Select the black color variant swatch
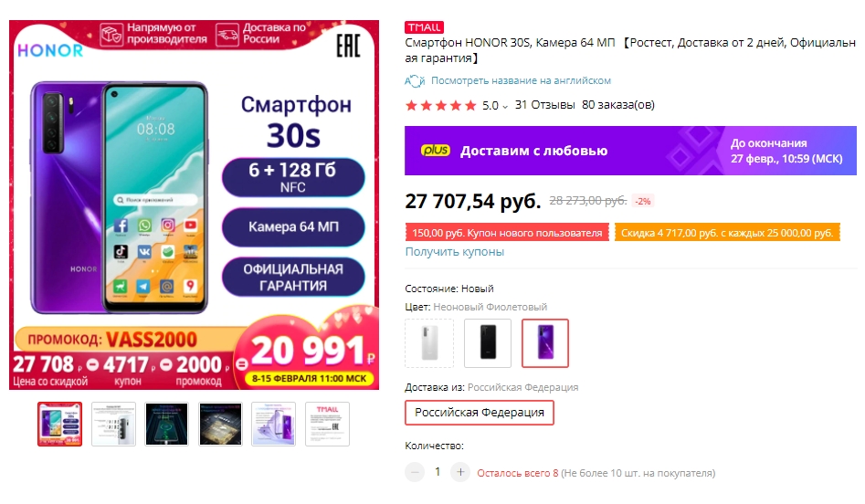Image resolution: width=865 pixels, height=504 pixels. pyautogui.click(x=488, y=343)
